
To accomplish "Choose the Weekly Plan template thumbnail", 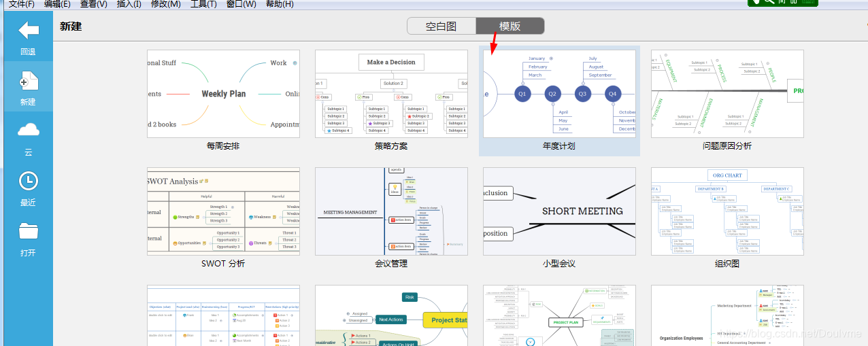I will [x=223, y=94].
